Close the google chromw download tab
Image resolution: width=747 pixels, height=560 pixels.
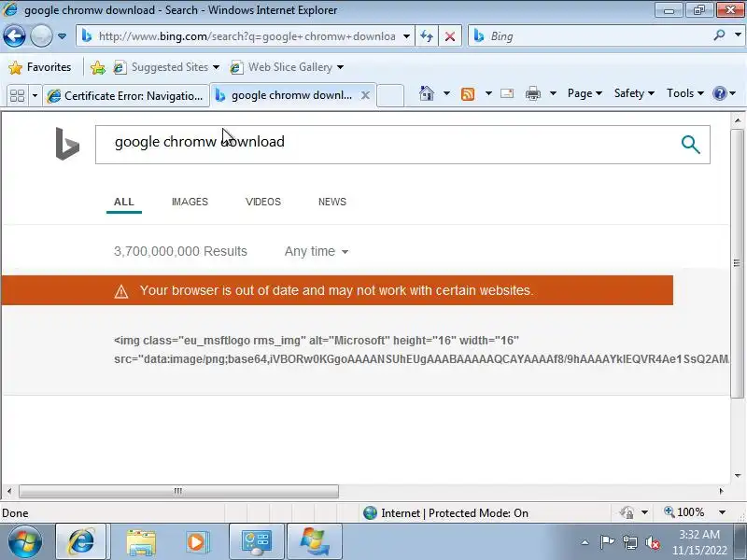click(365, 95)
